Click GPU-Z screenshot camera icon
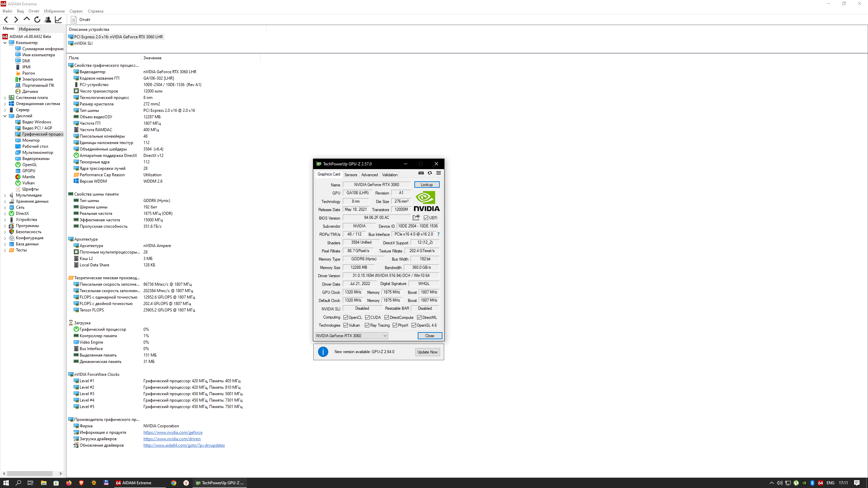This screenshot has height=488, width=868. (421, 173)
